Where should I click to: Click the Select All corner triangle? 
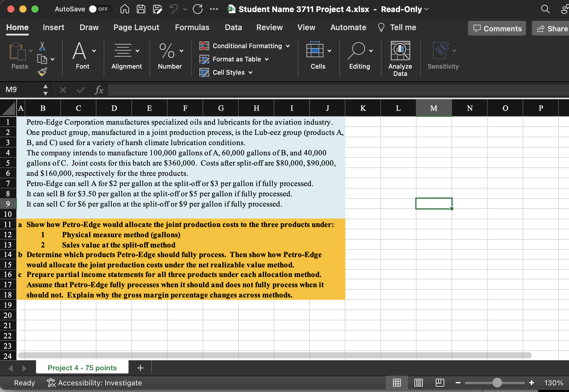pos(8,108)
